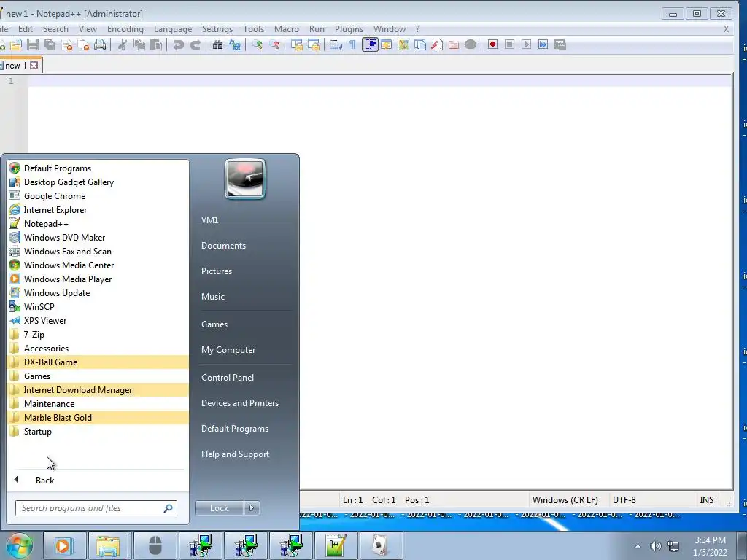
Task: Open the Language menu
Action: pos(173,29)
